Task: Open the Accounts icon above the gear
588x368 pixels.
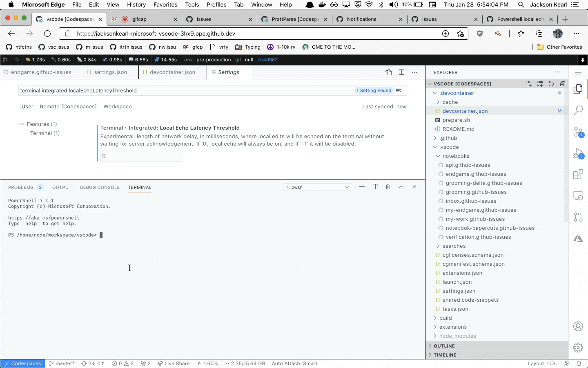Action: tap(578, 327)
